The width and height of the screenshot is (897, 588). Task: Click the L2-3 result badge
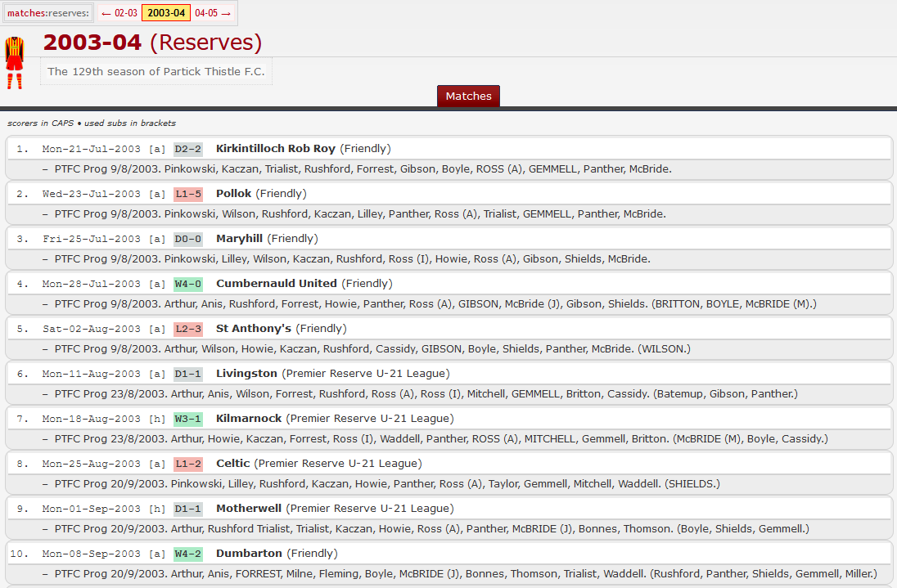point(188,329)
